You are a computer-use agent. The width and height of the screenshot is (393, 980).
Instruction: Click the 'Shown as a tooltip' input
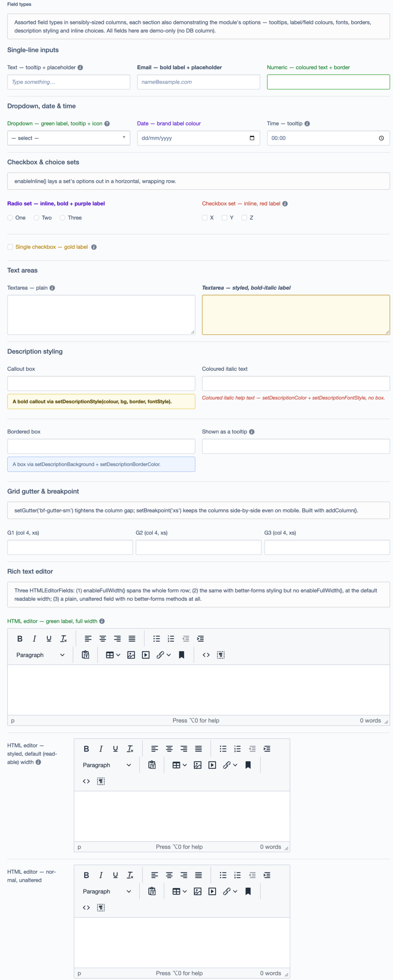pos(296,446)
